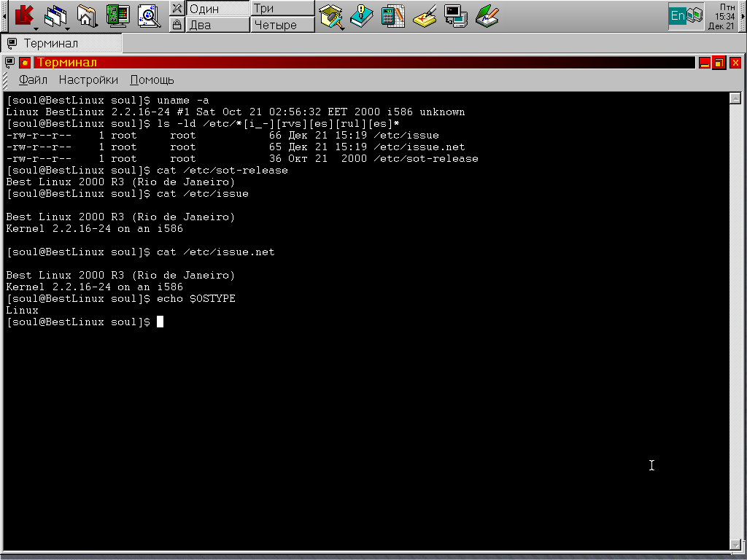This screenshot has height=560, width=747.
Task: Click 'cat /etc/issue.net' command text
Action: pos(216,252)
